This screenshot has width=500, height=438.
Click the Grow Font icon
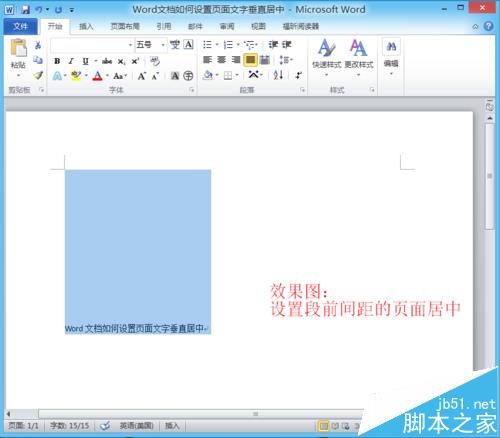[142, 76]
